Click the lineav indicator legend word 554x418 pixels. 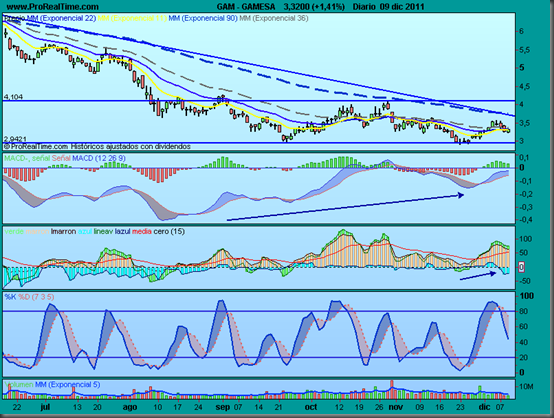click(x=104, y=231)
